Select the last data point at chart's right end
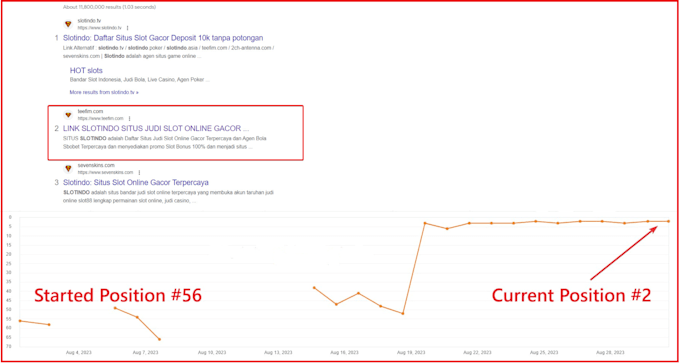 (x=669, y=221)
